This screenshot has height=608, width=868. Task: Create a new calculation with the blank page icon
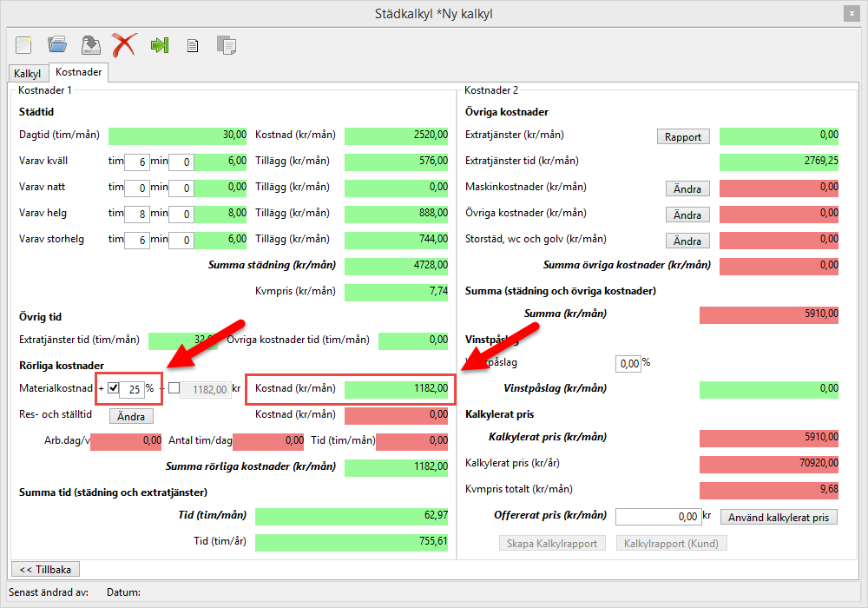[x=23, y=44]
